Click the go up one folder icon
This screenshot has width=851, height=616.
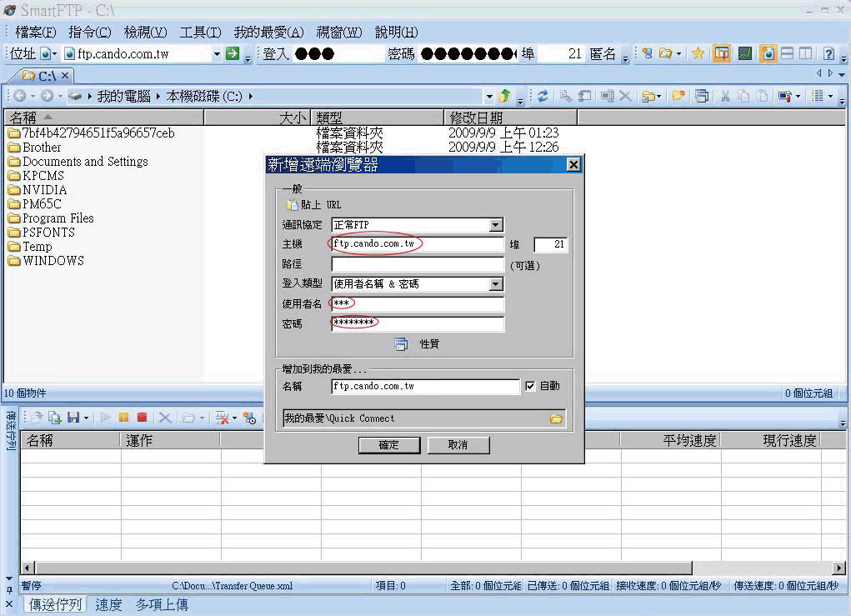pyautogui.click(x=505, y=96)
